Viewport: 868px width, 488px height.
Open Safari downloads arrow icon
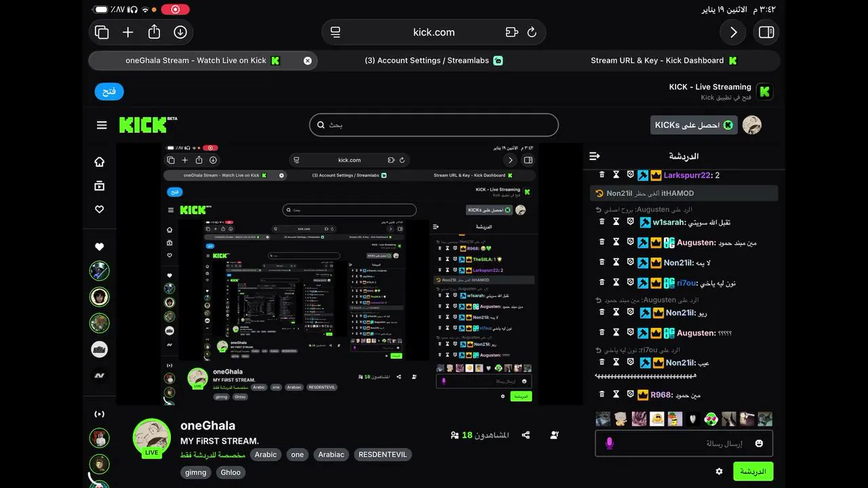tap(180, 32)
